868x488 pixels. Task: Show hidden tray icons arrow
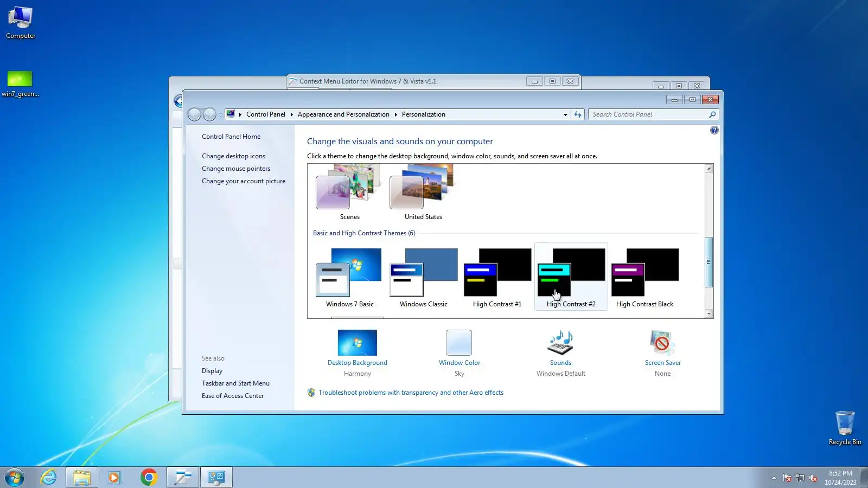[774, 478]
